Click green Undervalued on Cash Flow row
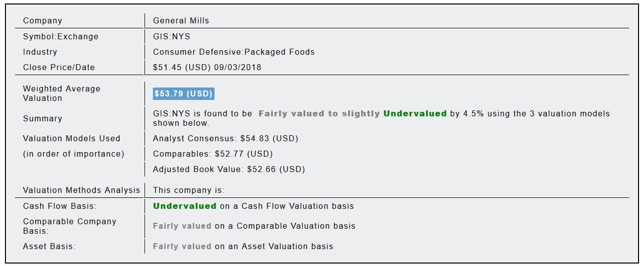644x266 pixels. point(184,206)
